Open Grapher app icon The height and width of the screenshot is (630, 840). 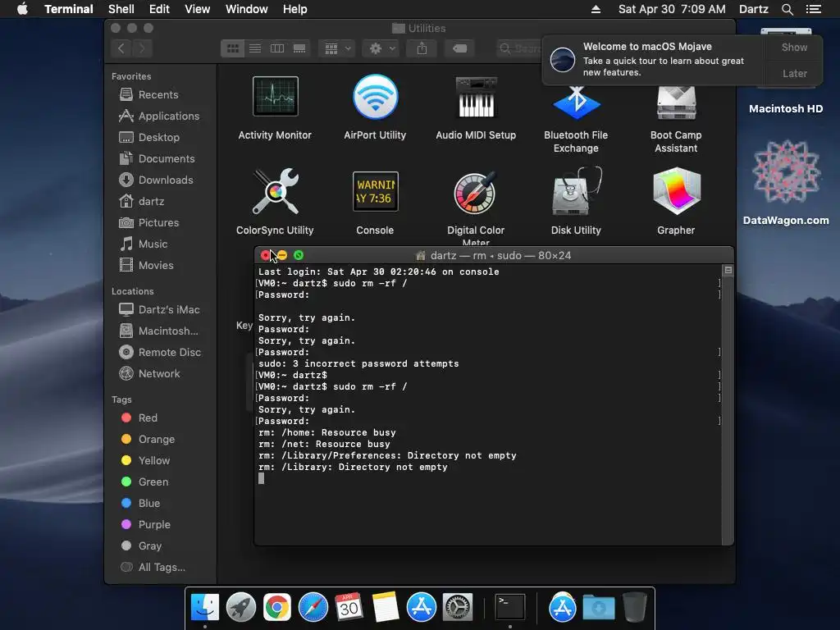(676, 191)
